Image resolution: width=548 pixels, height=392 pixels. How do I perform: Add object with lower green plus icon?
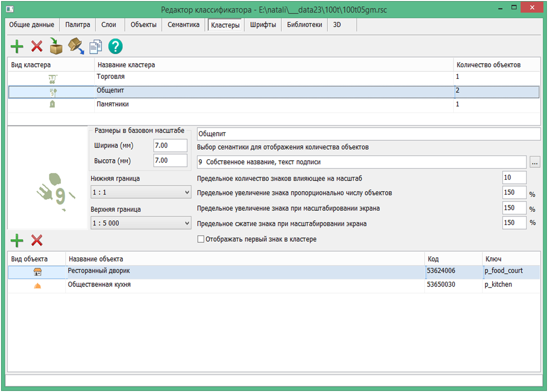(17, 241)
